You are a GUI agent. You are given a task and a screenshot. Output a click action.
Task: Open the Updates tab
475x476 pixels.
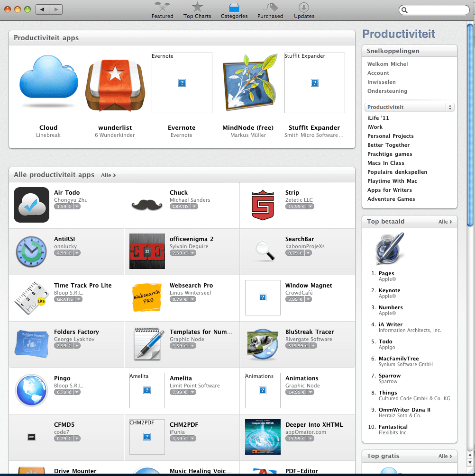coord(304,10)
